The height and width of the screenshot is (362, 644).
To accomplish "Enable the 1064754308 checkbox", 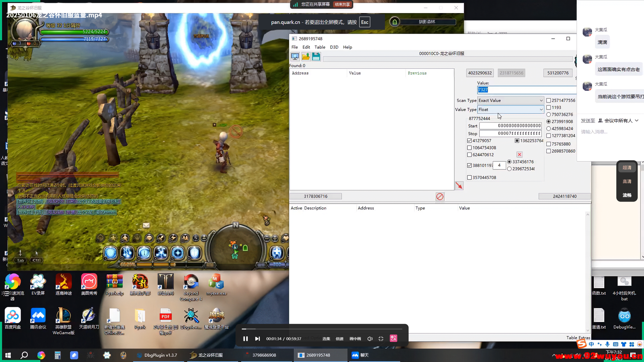I will tap(469, 148).
